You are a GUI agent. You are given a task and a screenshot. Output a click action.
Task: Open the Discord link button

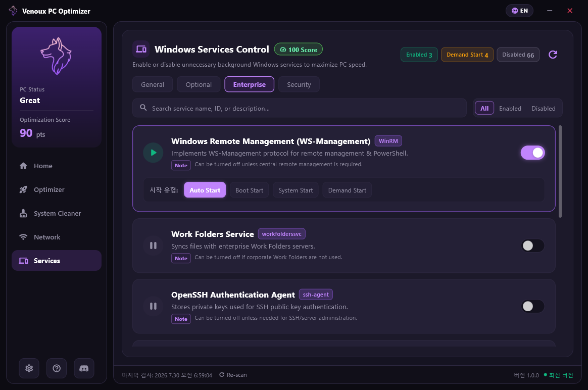(x=84, y=368)
